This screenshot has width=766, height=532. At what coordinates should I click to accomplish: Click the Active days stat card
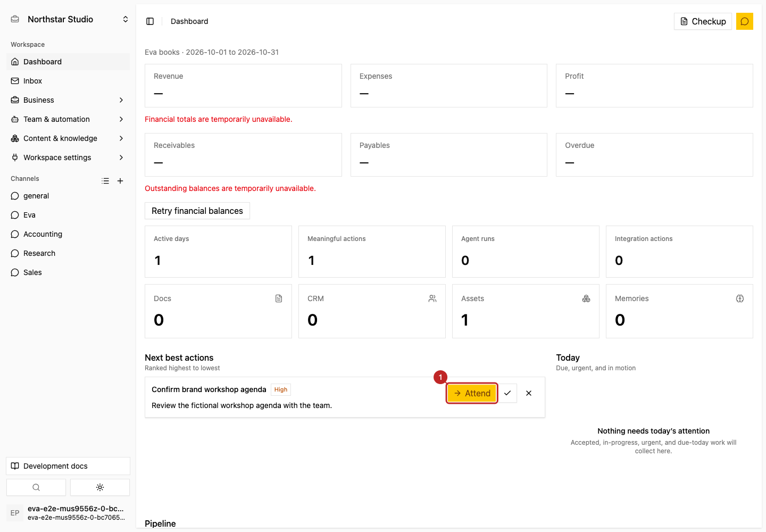[x=218, y=252]
